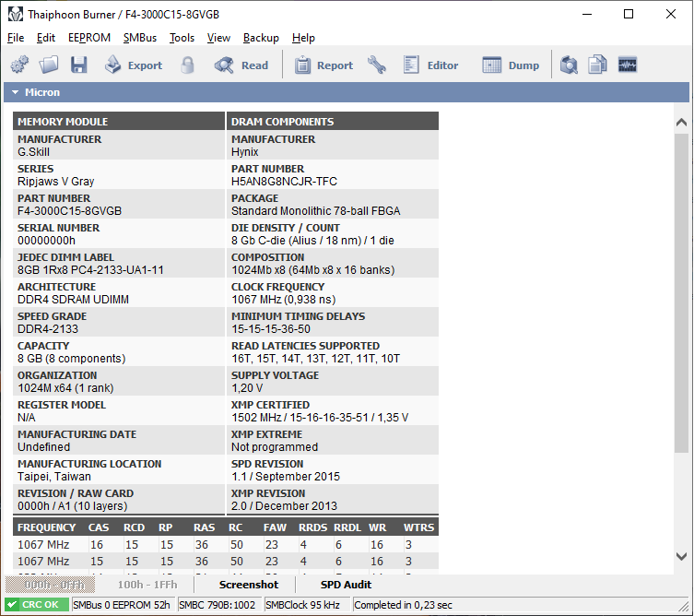Viewport: 694px width, 616px height.
Task: Click the CRC OK status indicator
Action: tap(37, 605)
